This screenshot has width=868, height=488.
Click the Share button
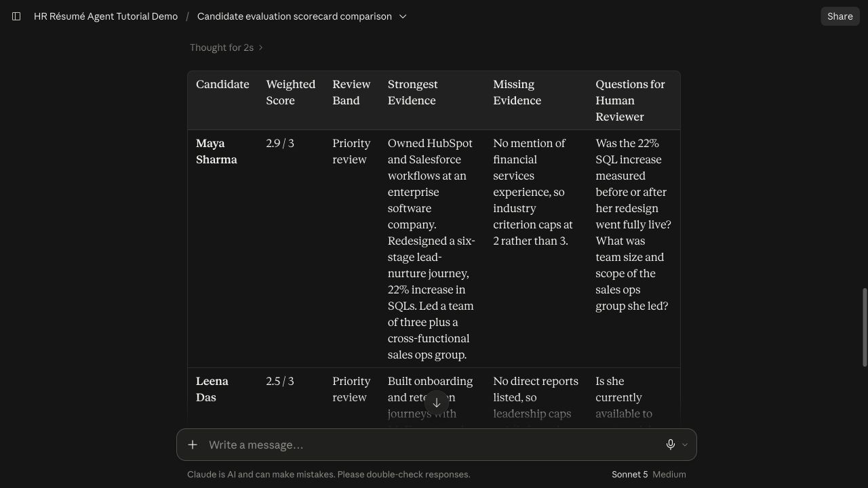[x=840, y=16]
